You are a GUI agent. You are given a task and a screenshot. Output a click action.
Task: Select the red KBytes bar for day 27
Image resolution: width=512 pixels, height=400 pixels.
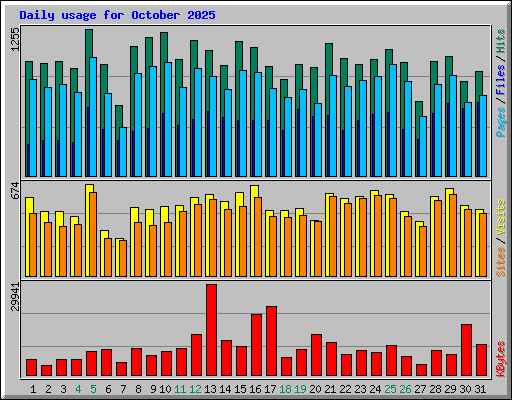(x=421, y=370)
